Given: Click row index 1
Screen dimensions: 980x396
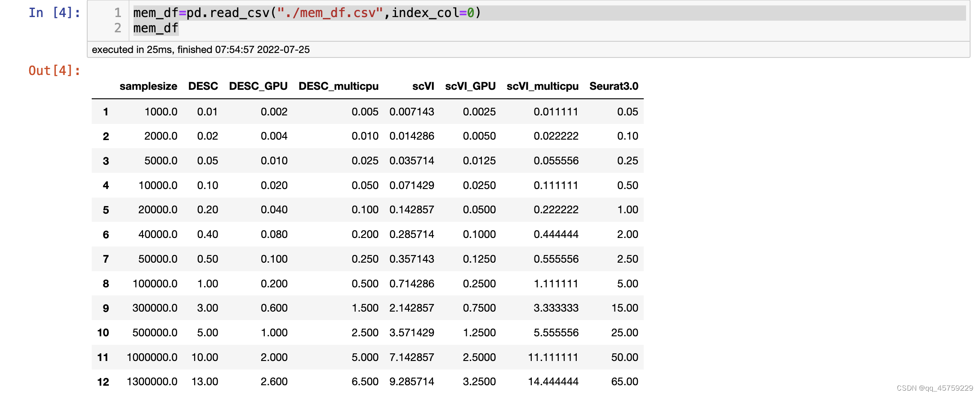Looking at the screenshot, I should coord(106,112).
